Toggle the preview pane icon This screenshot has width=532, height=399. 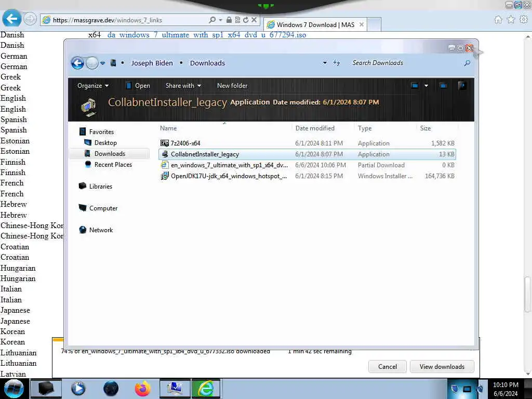click(443, 86)
